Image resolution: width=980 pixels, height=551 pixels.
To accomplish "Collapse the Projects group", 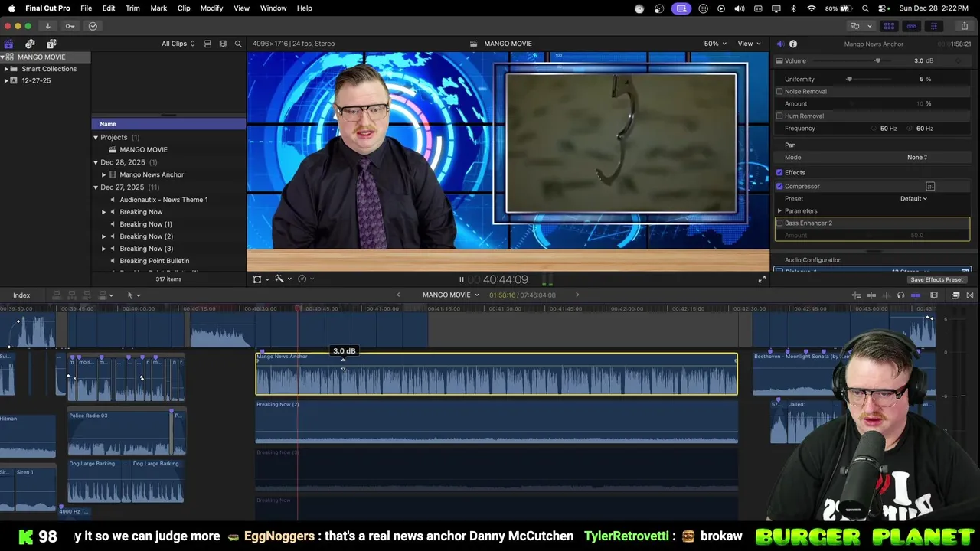I will (x=96, y=138).
